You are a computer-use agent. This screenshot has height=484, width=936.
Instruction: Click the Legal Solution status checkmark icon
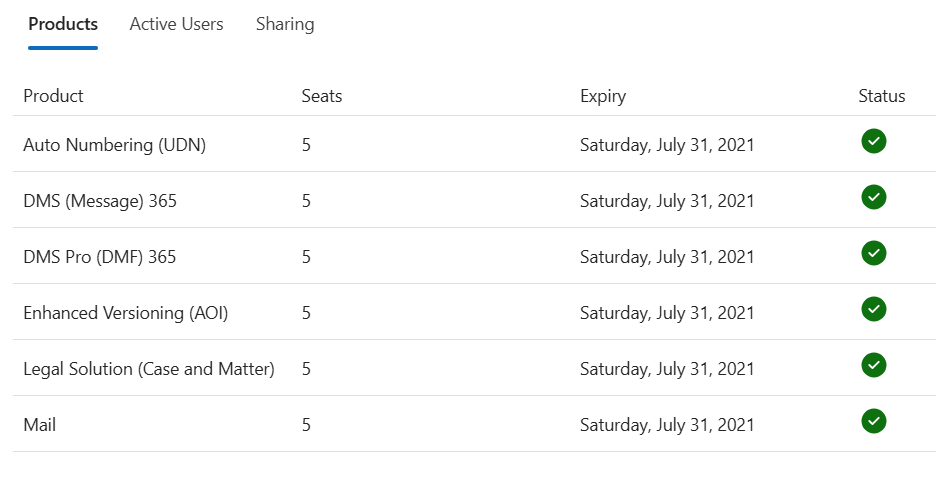coord(873,366)
